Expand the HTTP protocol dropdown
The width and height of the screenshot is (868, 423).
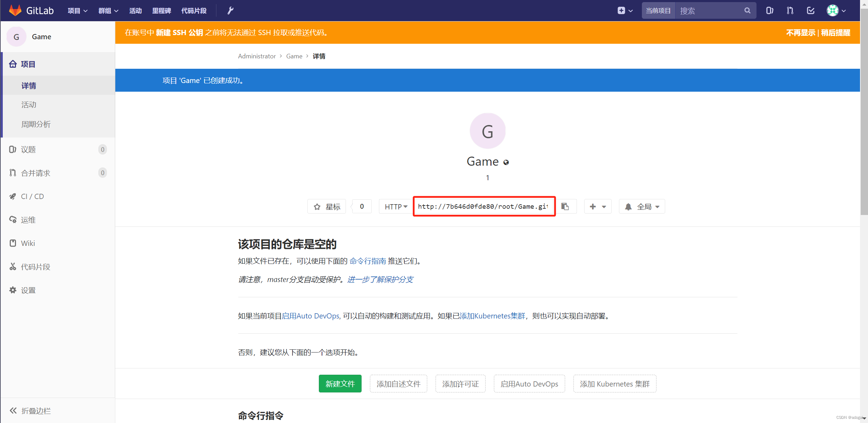[396, 207]
